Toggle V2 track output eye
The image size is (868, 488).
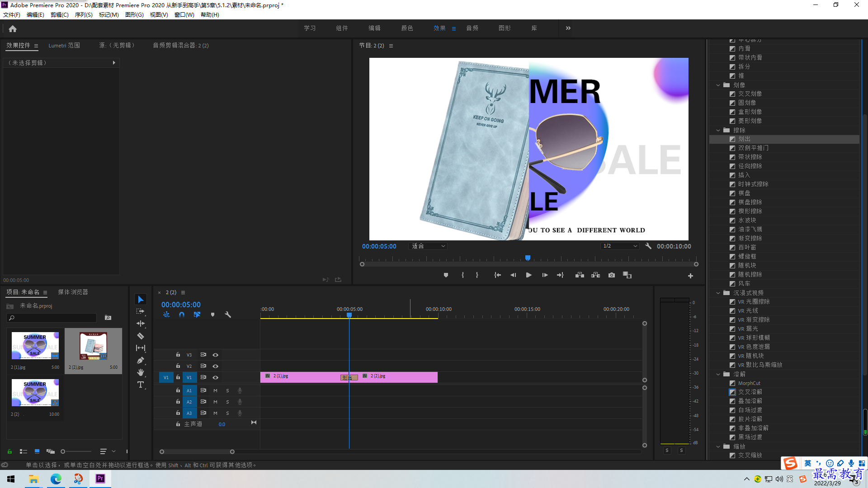pos(216,366)
